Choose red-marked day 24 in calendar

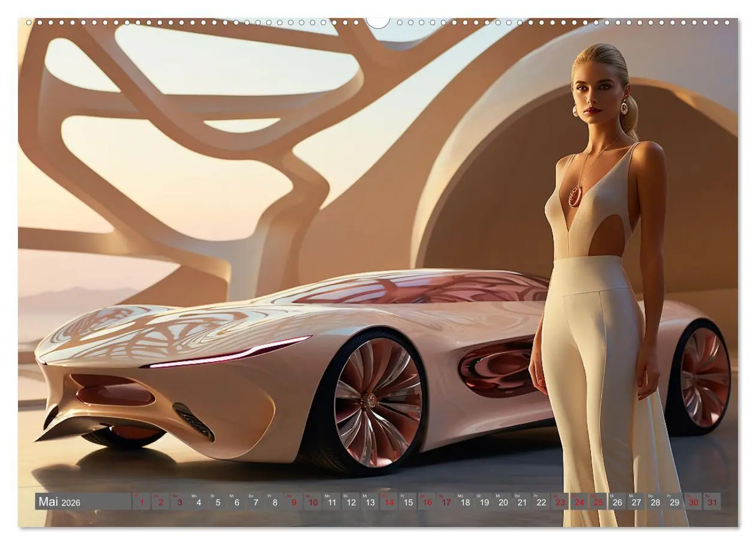click(579, 502)
